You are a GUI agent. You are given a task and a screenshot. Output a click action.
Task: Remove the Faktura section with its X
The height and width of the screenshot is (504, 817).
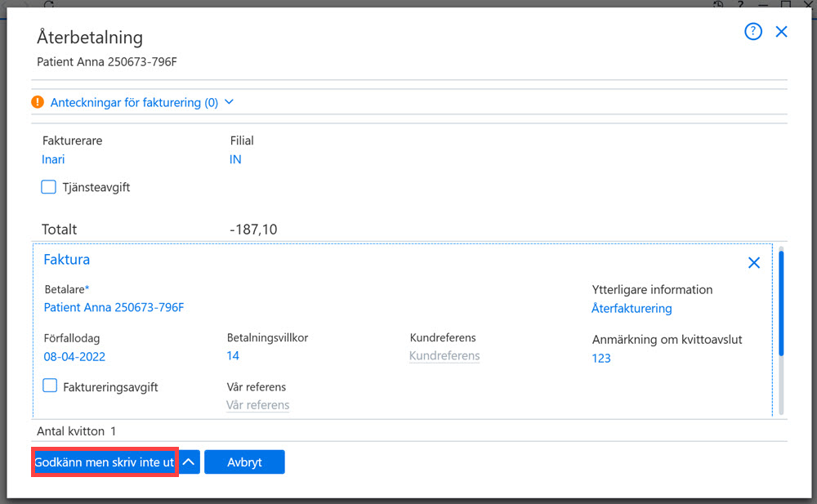click(x=753, y=263)
